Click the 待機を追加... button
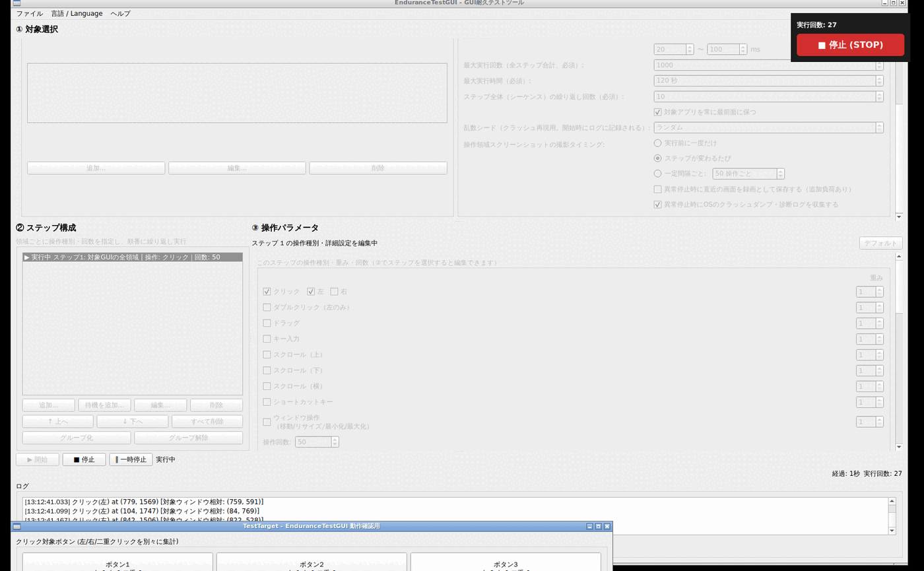924x571 pixels. tap(104, 405)
